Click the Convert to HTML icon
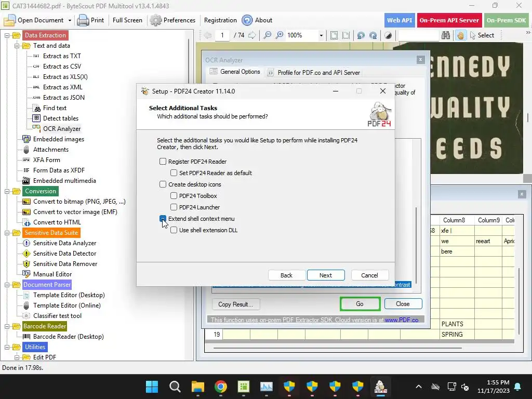 (27, 222)
